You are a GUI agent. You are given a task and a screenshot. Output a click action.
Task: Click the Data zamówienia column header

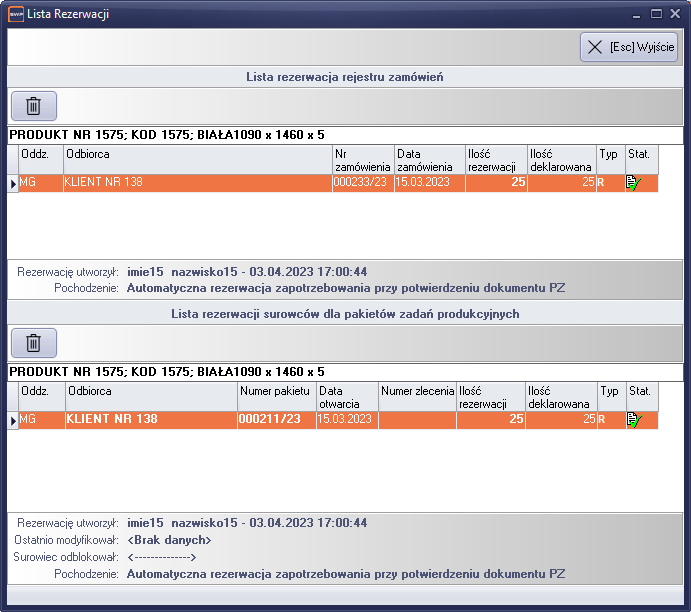coord(429,160)
